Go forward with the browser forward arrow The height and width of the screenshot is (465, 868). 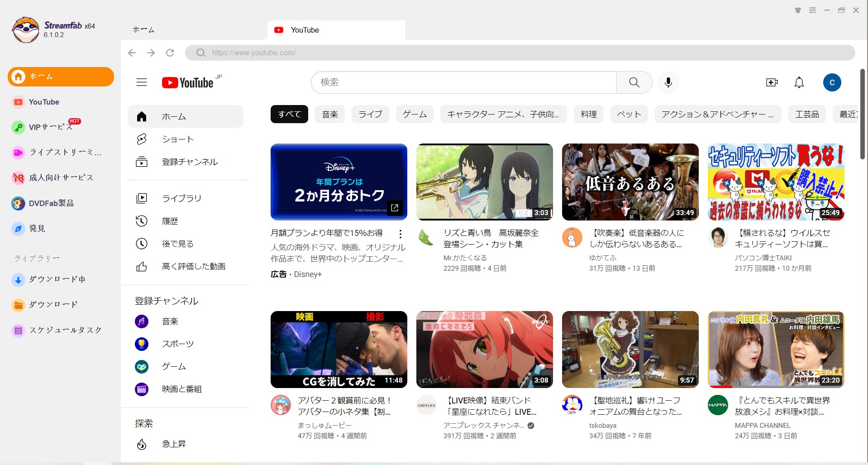coord(151,53)
